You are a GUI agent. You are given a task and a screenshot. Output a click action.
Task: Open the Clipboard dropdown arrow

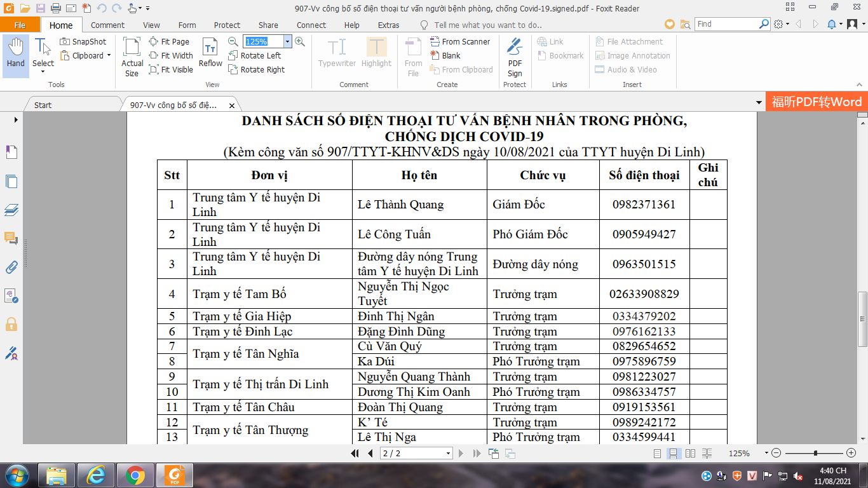click(109, 55)
